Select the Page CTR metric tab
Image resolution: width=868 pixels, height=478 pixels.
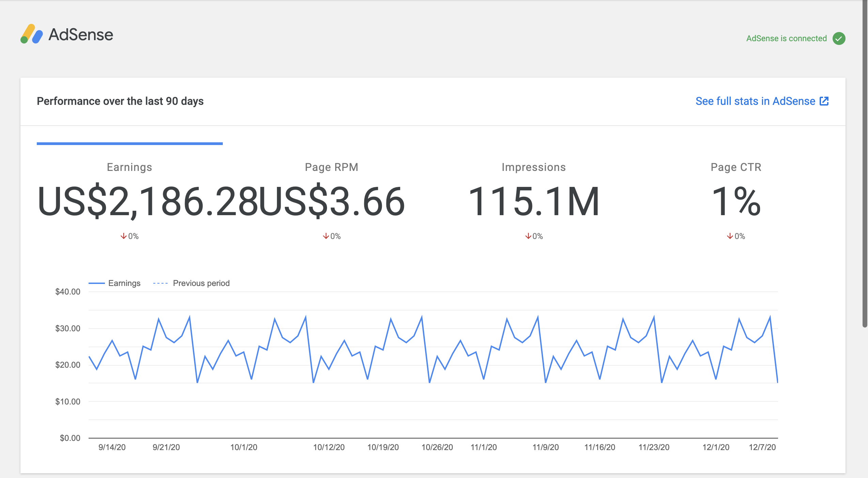tap(736, 167)
